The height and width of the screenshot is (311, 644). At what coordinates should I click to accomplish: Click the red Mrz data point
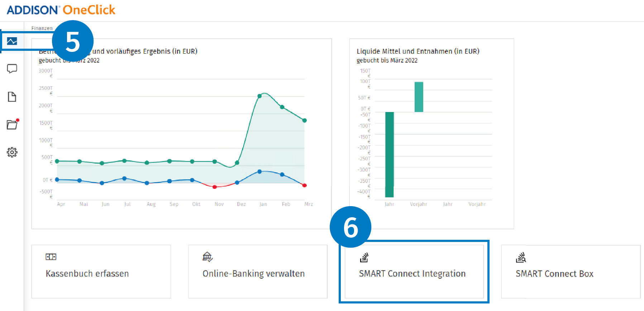click(305, 185)
